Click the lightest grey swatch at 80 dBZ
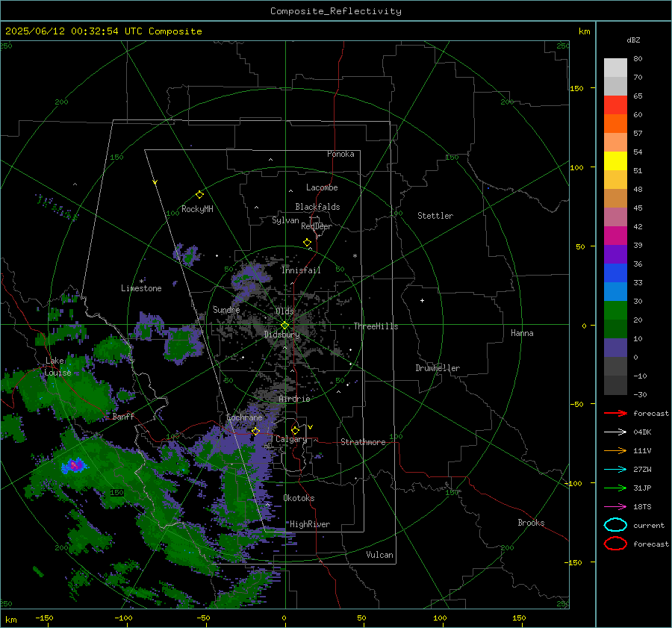The height and width of the screenshot is (628, 672). click(615, 68)
